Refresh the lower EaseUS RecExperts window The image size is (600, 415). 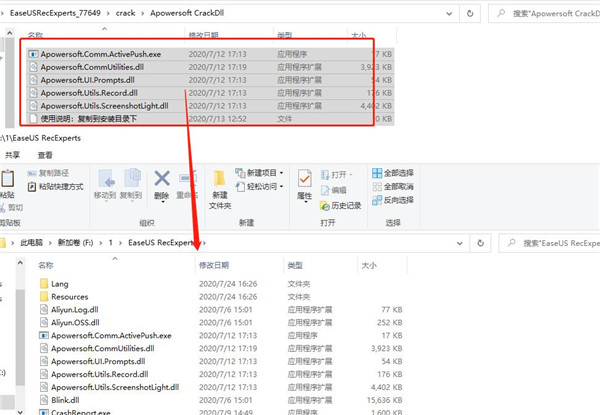pos(481,243)
